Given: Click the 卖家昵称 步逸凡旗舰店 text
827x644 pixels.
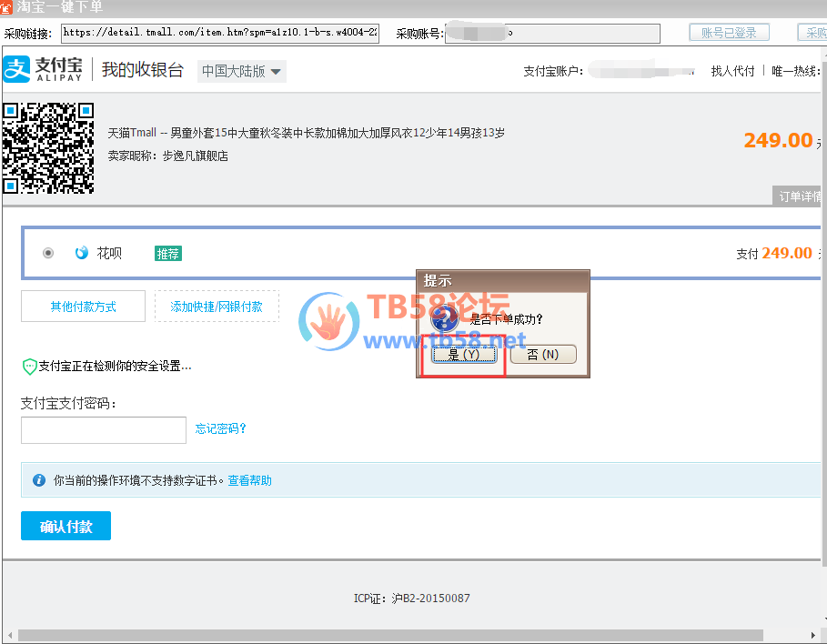Looking at the screenshot, I should point(167,156).
